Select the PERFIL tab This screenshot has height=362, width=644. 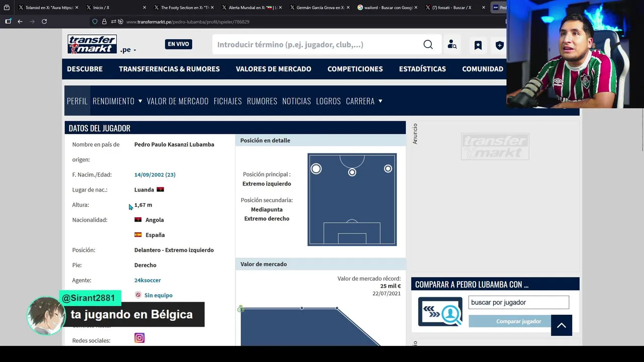pyautogui.click(x=77, y=101)
